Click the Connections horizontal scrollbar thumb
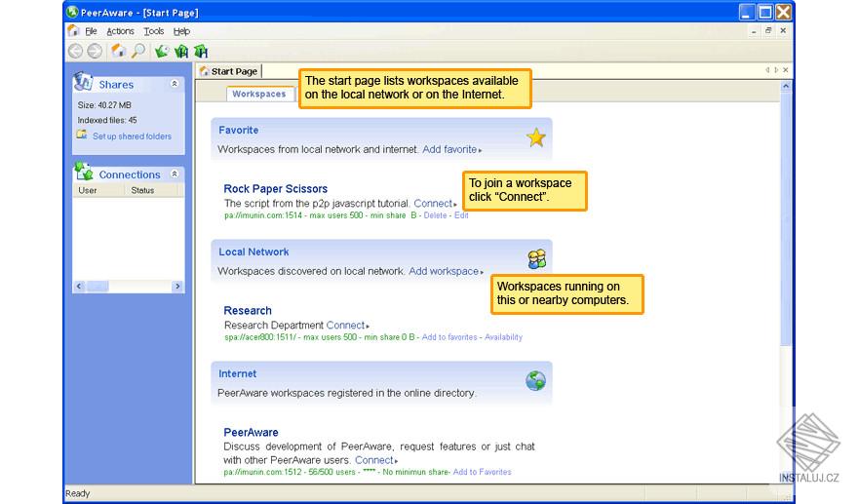 tap(97, 287)
